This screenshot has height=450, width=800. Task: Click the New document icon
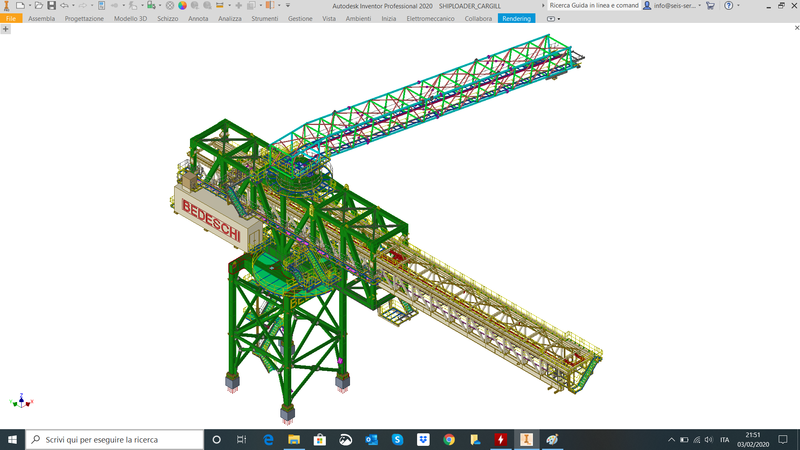tap(20, 6)
